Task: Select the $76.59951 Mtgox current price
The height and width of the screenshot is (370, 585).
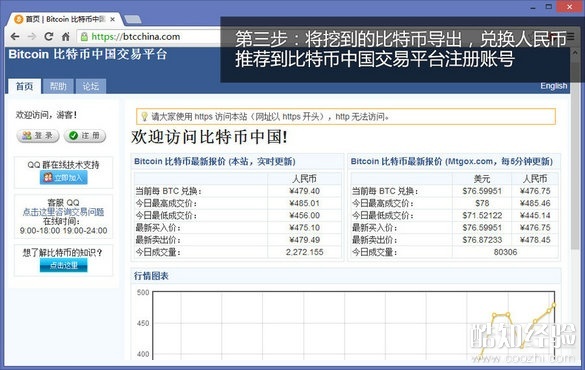Action: click(x=482, y=191)
